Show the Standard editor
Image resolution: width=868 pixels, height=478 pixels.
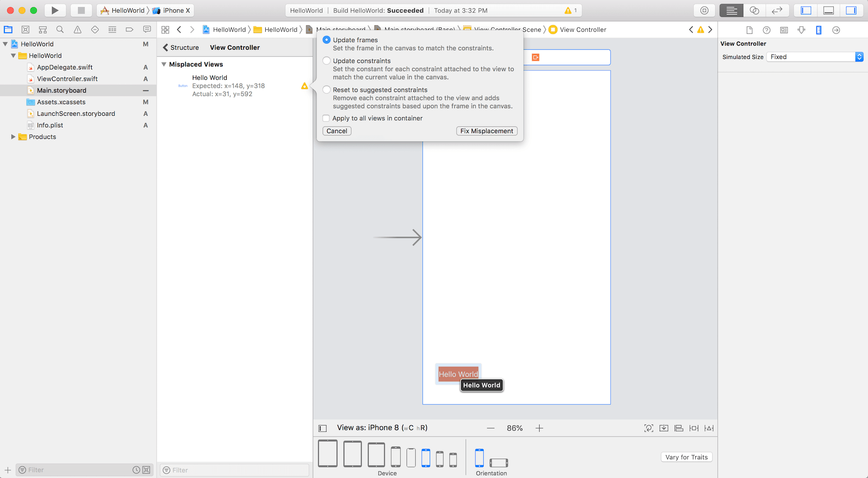tap(732, 10)
